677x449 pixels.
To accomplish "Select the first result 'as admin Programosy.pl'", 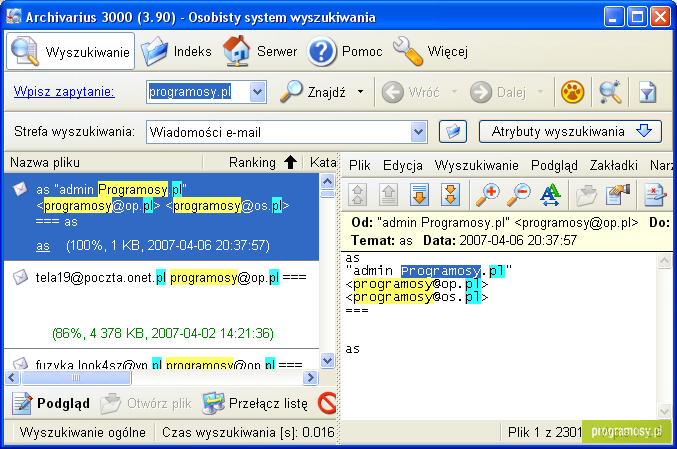I will pos(161,217).
